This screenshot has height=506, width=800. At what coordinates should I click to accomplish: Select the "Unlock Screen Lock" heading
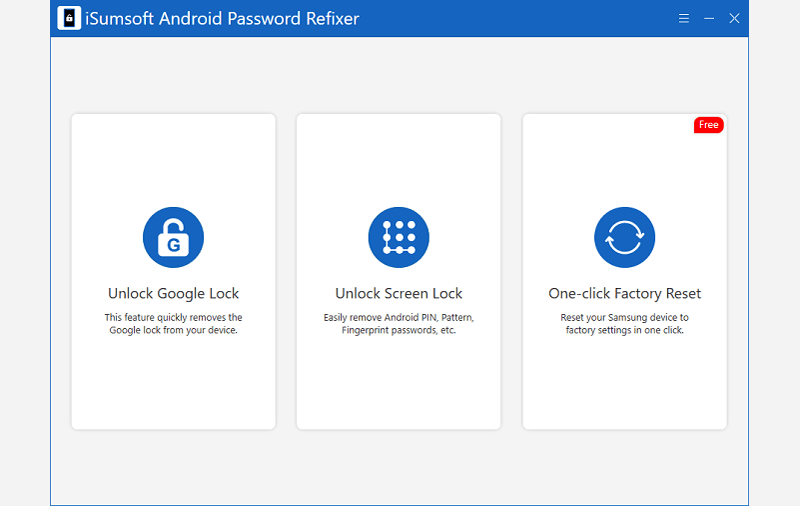pyautogui.click(x=398, y=294)
